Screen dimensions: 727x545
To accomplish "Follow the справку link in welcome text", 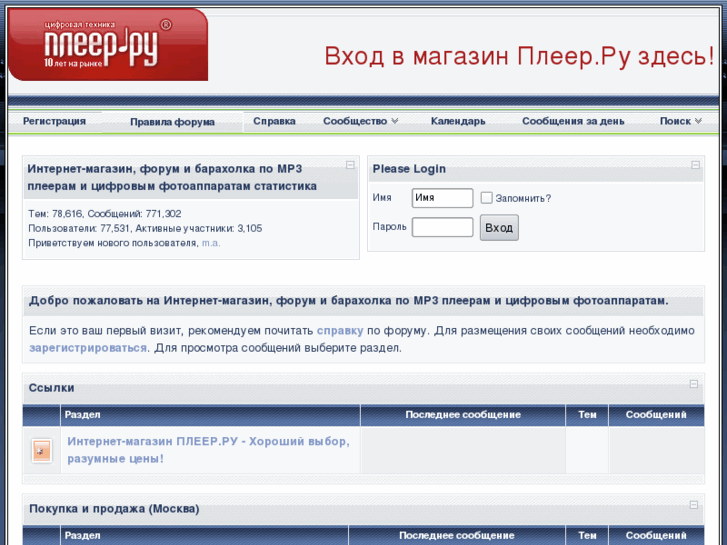I will click(x=340, y=331).
